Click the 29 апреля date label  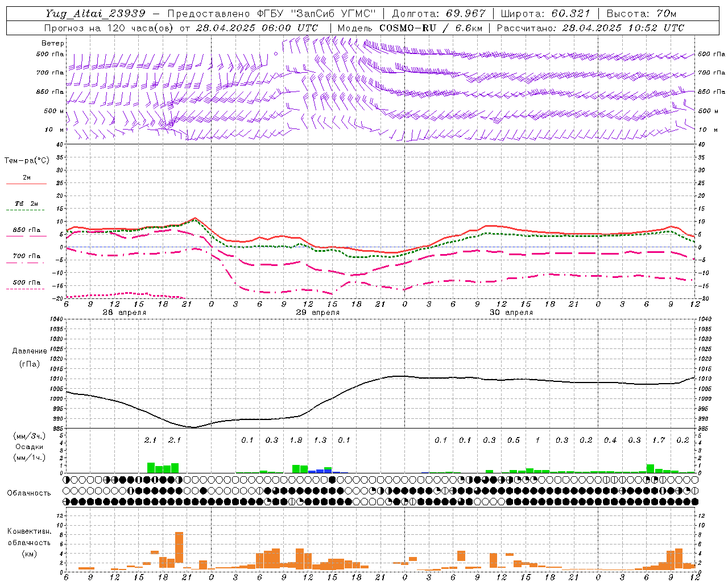pos(317,313)
